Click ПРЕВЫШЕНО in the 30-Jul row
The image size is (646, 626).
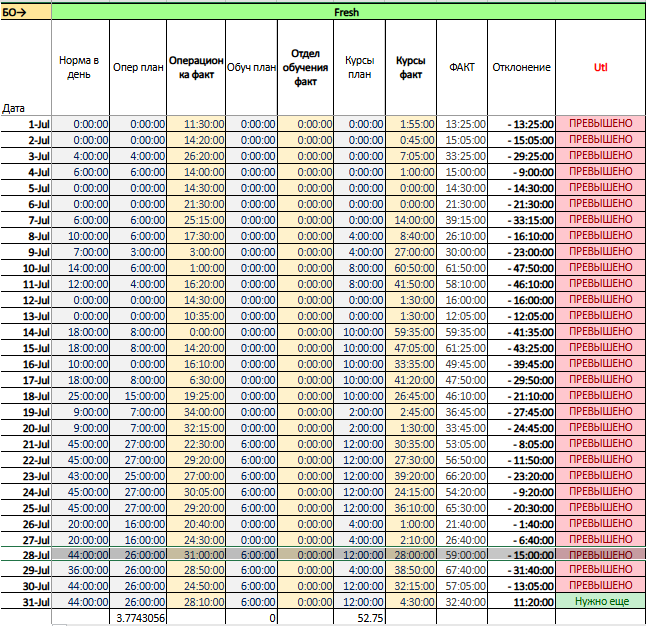tap(600, 586)
